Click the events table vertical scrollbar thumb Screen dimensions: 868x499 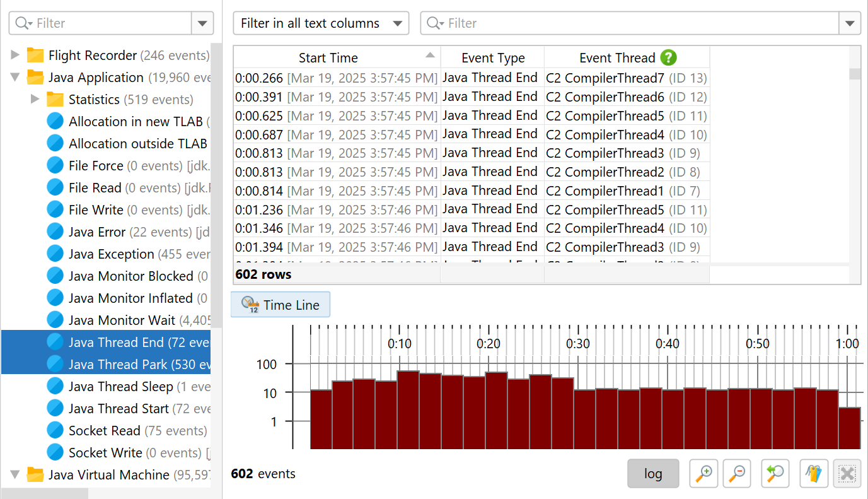click(x=855, y=74)
